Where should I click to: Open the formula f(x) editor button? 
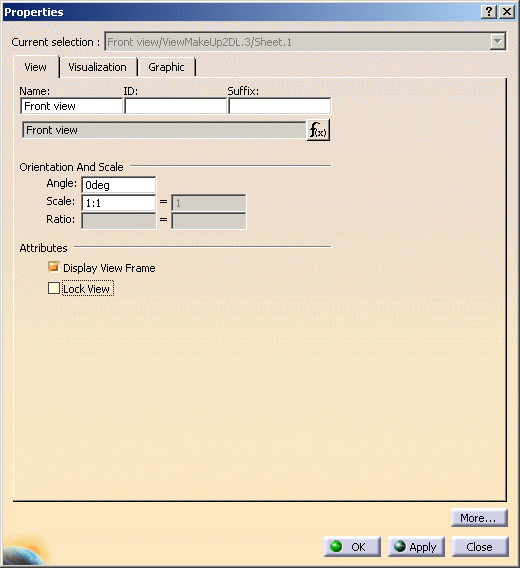318,130
